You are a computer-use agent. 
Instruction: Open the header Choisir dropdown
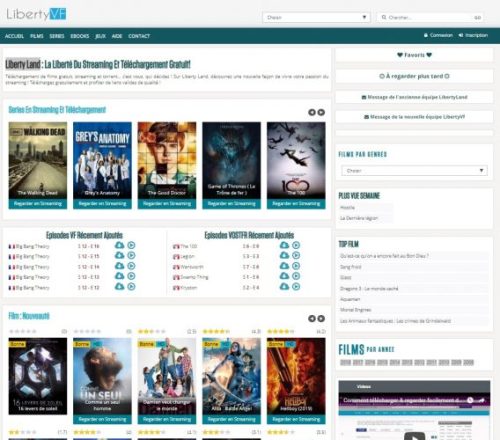(x=316, y=17)
